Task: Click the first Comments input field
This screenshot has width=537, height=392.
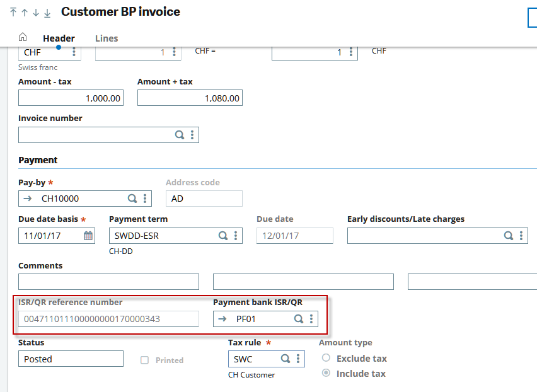Action: coord(108,282)
